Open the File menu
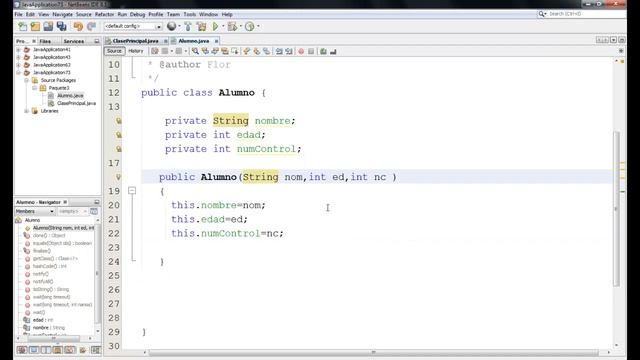 [19, 14]
